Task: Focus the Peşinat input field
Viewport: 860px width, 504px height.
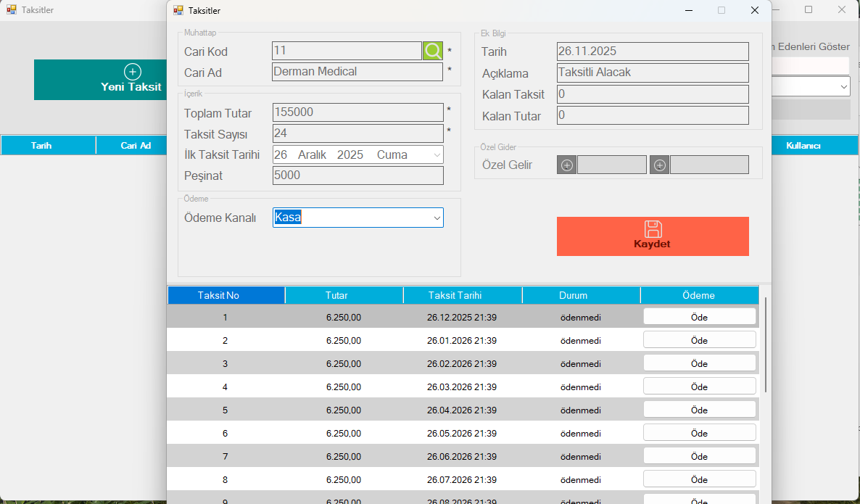Action: pos(357,175)
